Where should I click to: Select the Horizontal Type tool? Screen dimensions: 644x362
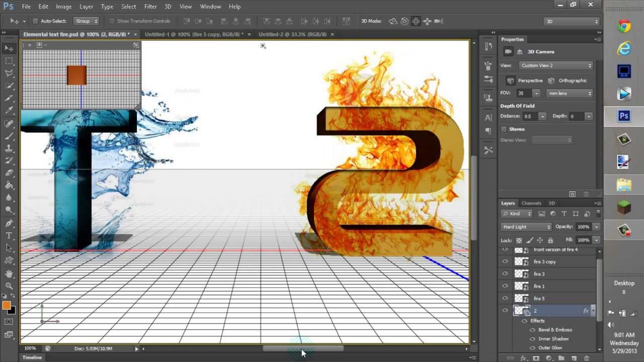click(9, 235)
